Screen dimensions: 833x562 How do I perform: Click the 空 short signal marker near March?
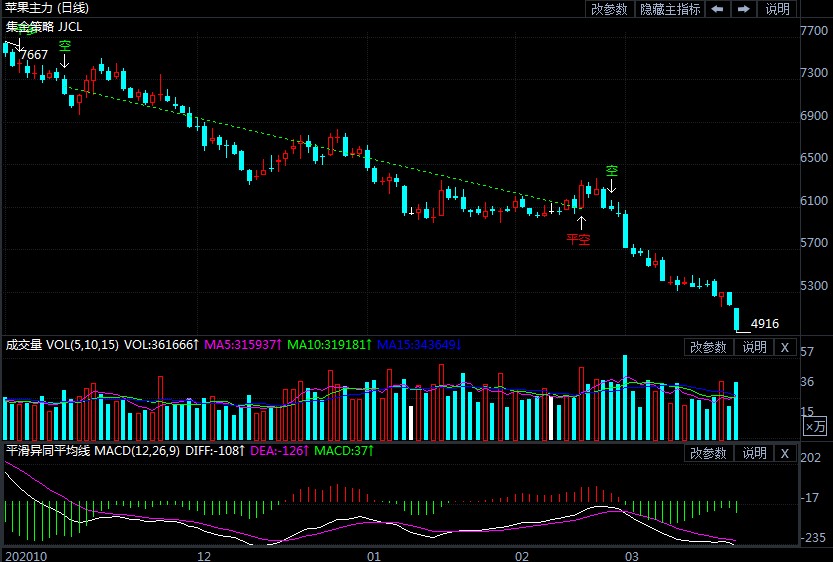(612, 179)
